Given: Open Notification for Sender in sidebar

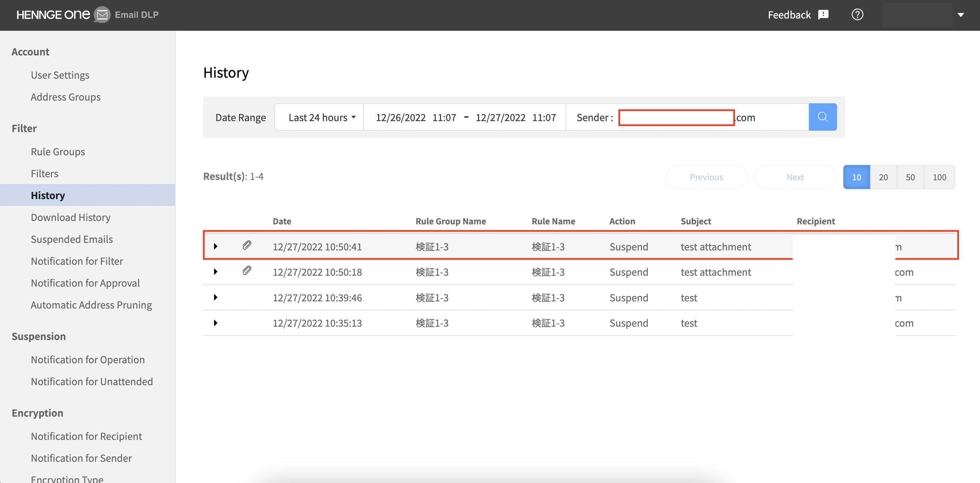Looking at the screenshot, I should (81, 458).
